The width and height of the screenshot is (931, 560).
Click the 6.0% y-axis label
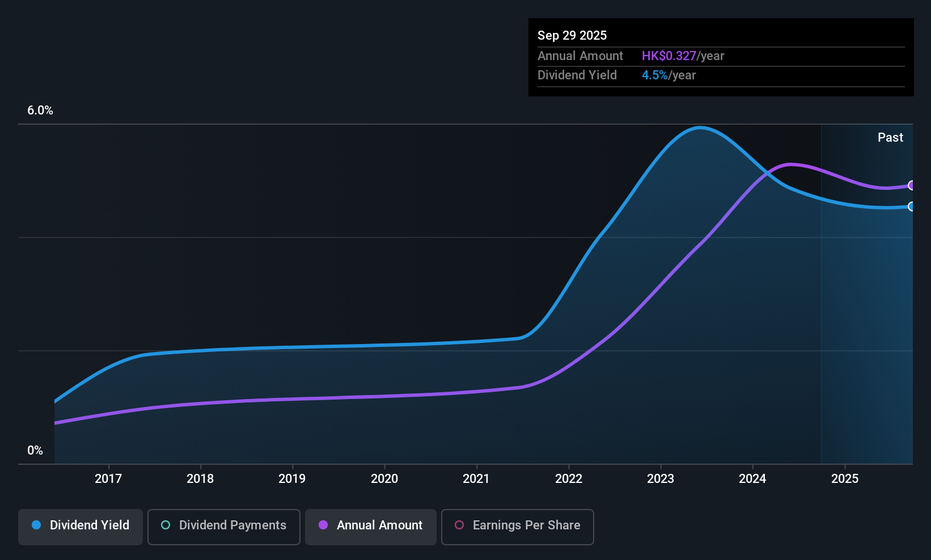point(40,111)
